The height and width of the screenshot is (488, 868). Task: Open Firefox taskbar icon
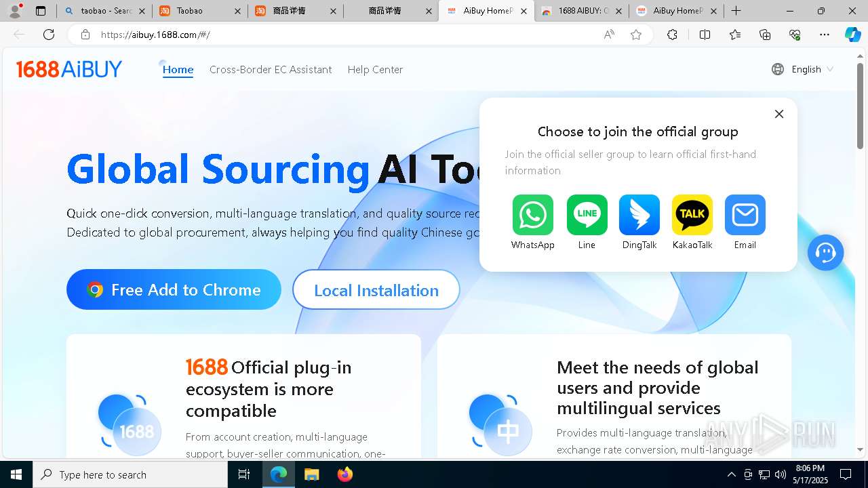click(x=344, y=474)
